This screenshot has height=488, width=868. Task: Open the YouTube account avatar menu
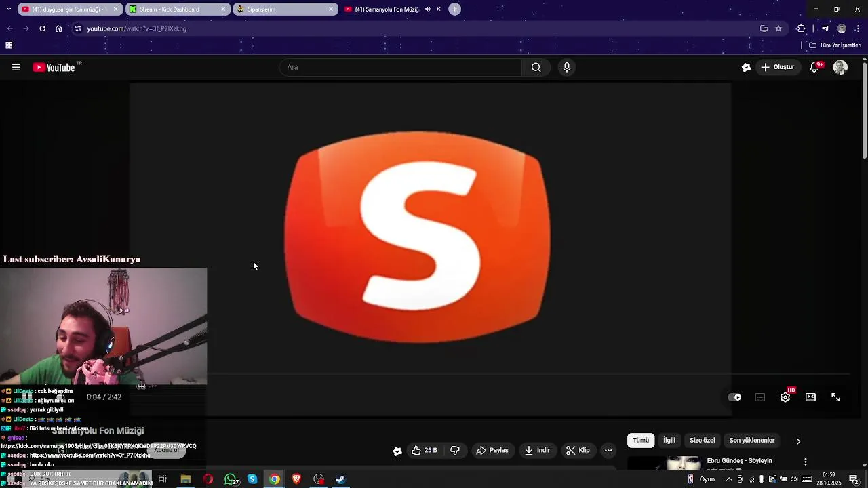coord(840,67)
